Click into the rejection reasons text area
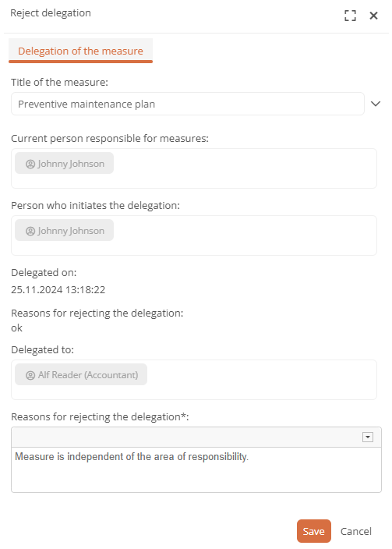Viewport: 392px width, 549px height. pyautogui.click(x=196, y=469)
